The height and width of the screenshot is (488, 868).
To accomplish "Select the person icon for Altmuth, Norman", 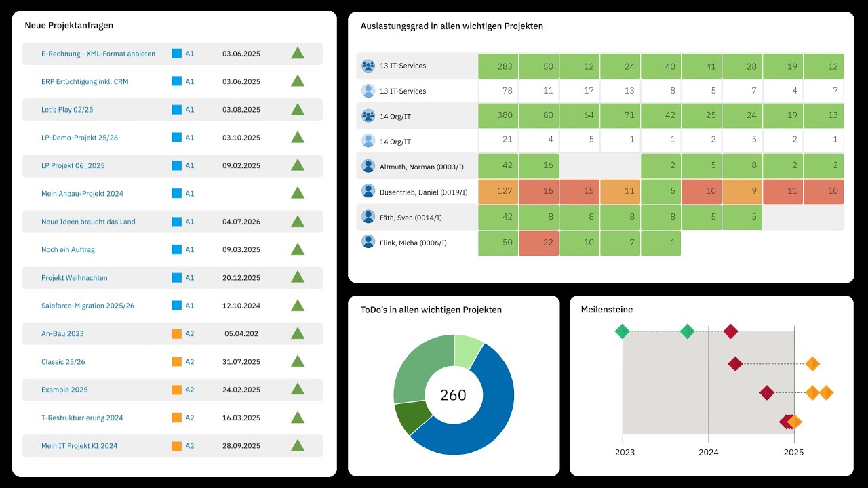I will (x=368, y=165).
